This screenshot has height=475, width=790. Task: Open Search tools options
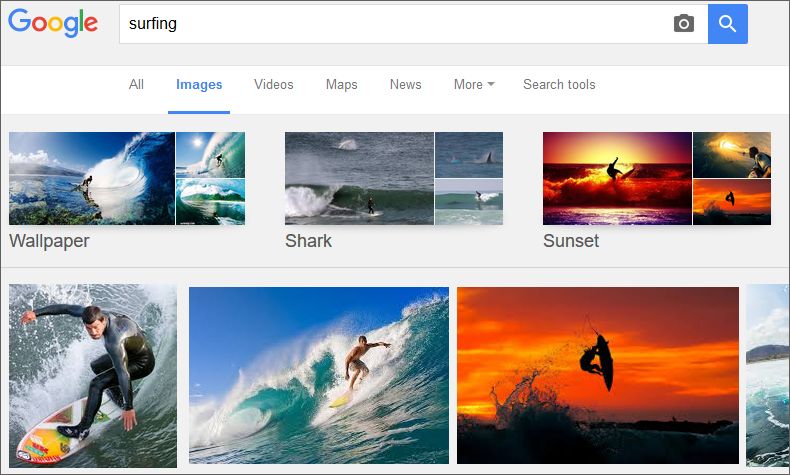tap(559, 85)
